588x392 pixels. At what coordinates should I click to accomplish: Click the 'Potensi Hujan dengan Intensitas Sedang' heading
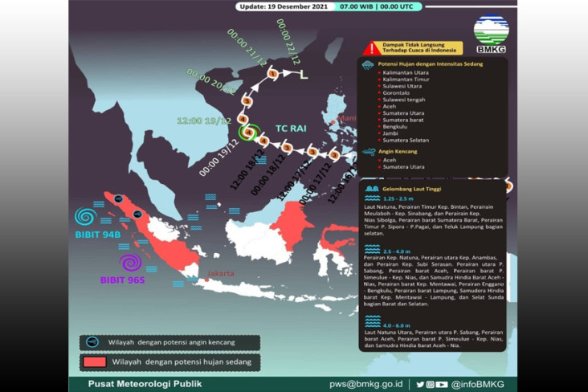(x=430, y=64)
